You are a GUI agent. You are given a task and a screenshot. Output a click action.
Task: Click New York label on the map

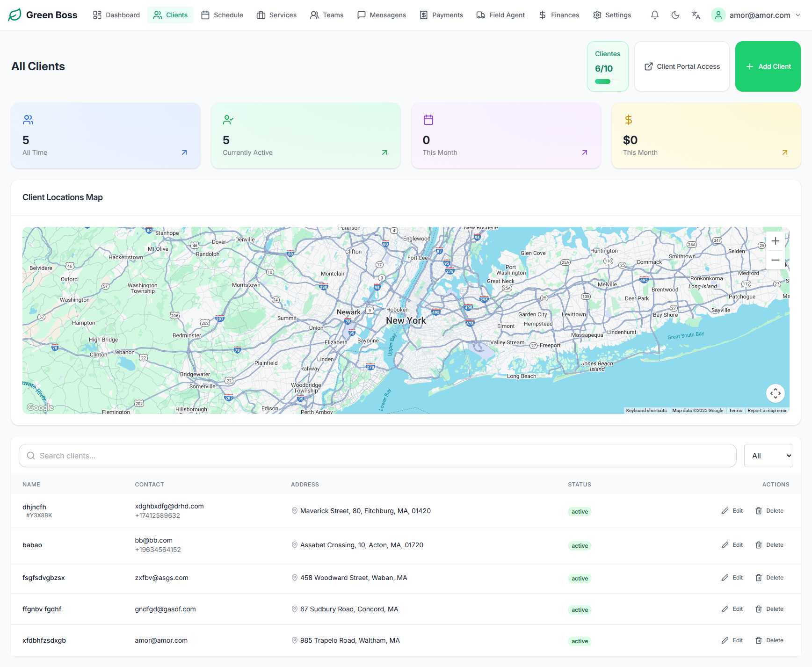pyautogui.click(x=406, y=320)
